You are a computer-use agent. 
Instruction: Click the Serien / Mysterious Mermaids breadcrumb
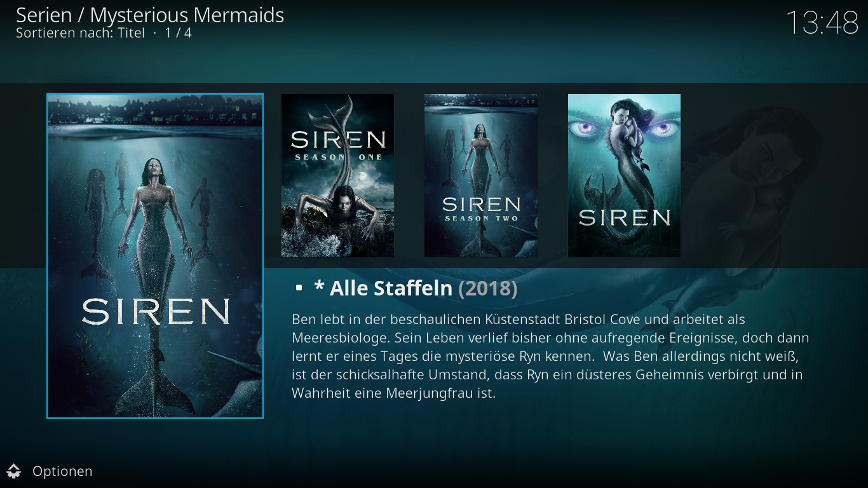click(150, 15)
